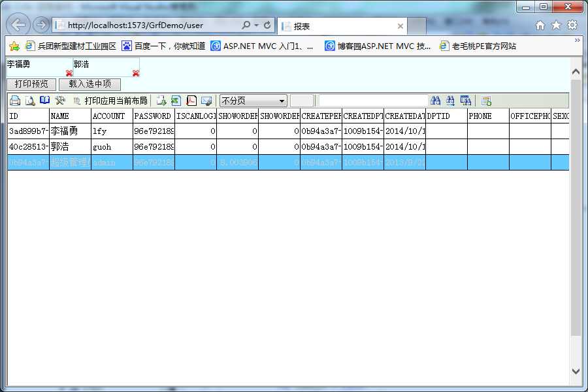Viewport: 588px width, 392px height.
Task: Open the 不分页 paging dropdown
Action: [x=253, y=101]
